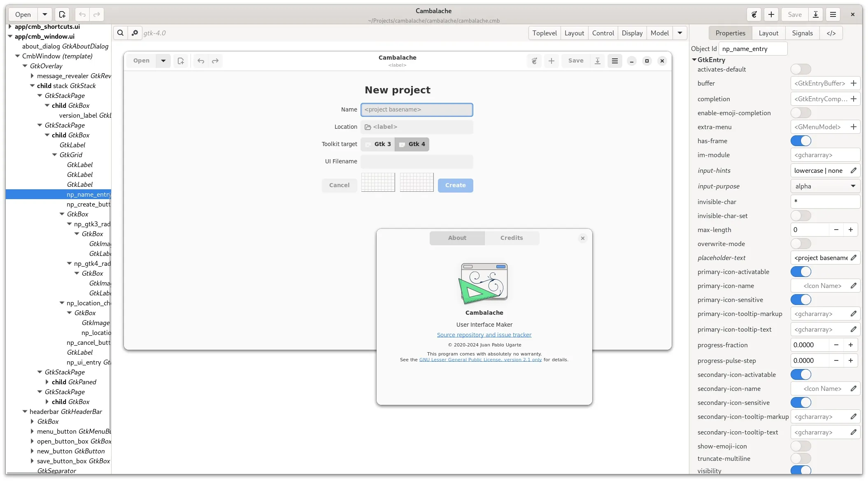Click pencil icon for primary-icon-name
The height and width of the screenshot is (481, 868).
pos(854,286)
